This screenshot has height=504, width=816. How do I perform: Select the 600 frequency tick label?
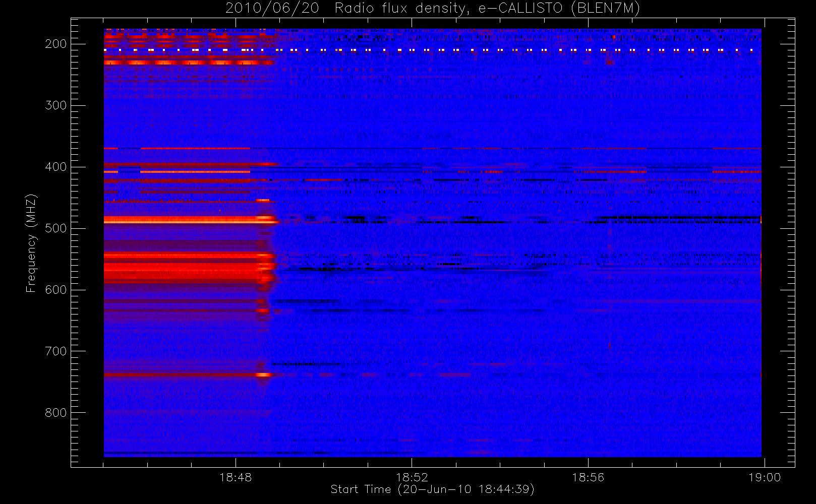tap(55, 290)
